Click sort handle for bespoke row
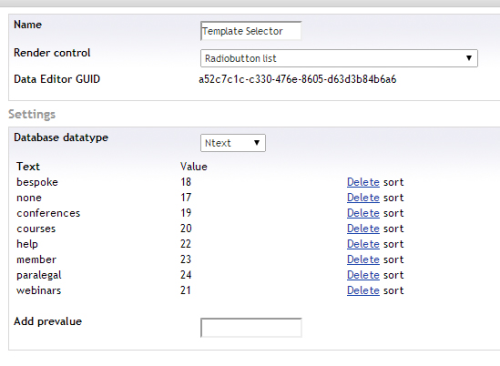500x366 pixels. pyautogui.click(x=393, y=182)
